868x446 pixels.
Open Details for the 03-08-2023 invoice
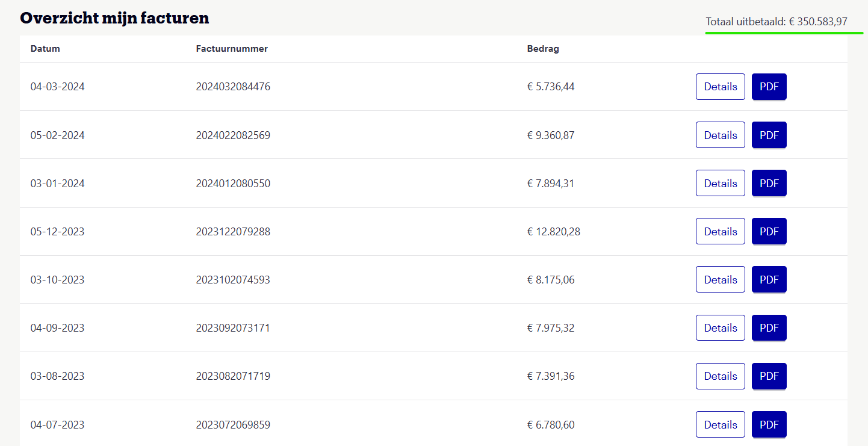point(720,376)
